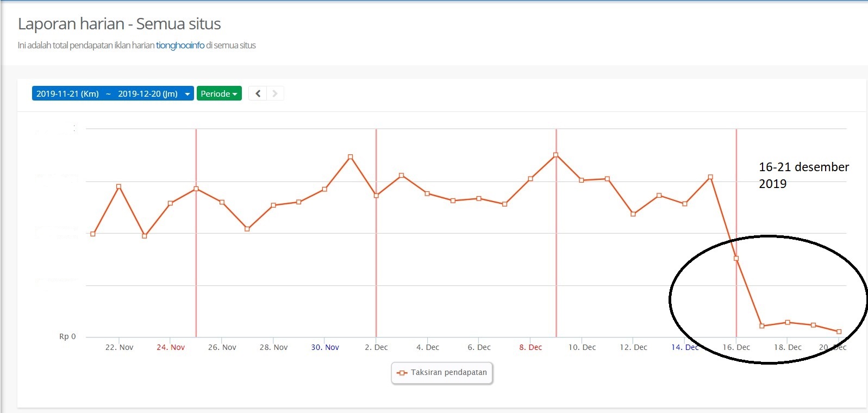Click start date 2019-11-21 (Km)
Screen dimensions: 868x413
tap(67, 93)
